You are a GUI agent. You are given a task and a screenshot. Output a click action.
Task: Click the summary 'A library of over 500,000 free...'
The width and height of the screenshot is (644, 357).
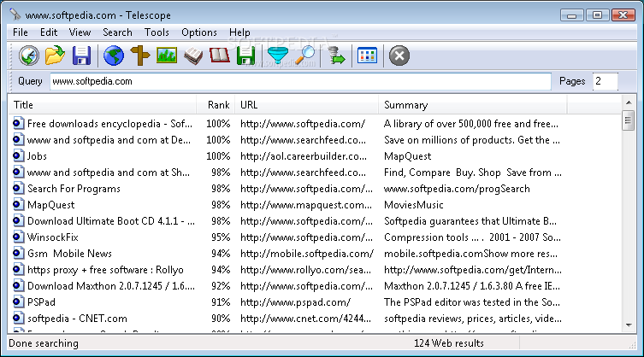(471, 124)
